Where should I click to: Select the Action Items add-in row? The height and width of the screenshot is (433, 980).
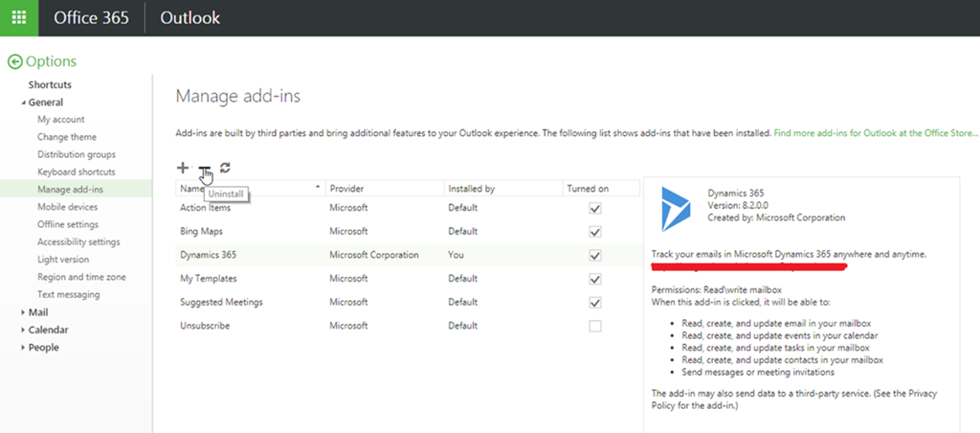(x=408, y=208)
